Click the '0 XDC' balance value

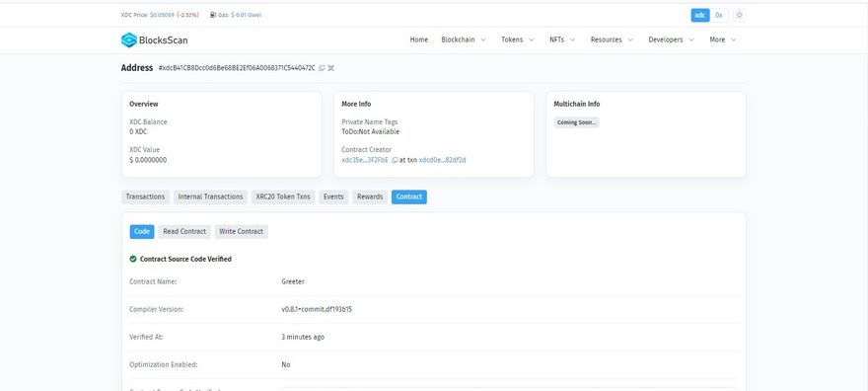pyautogui.click(x=138, y=131)
